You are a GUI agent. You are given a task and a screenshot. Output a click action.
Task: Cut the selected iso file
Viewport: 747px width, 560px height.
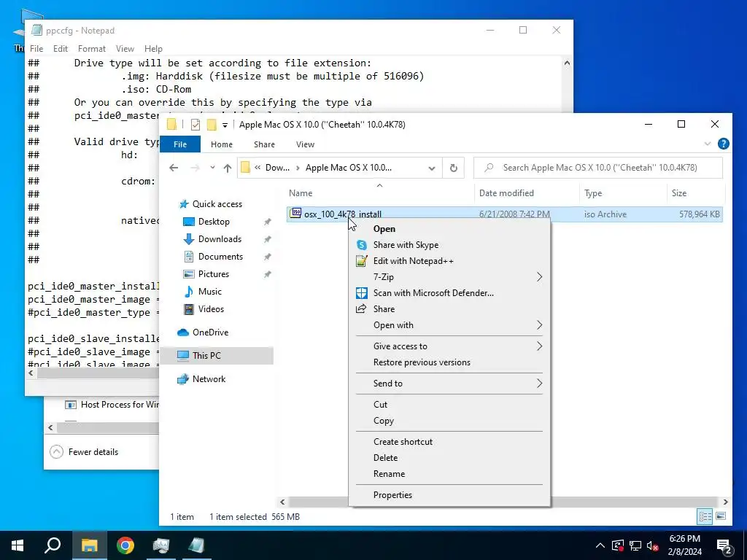click(380, 404)
